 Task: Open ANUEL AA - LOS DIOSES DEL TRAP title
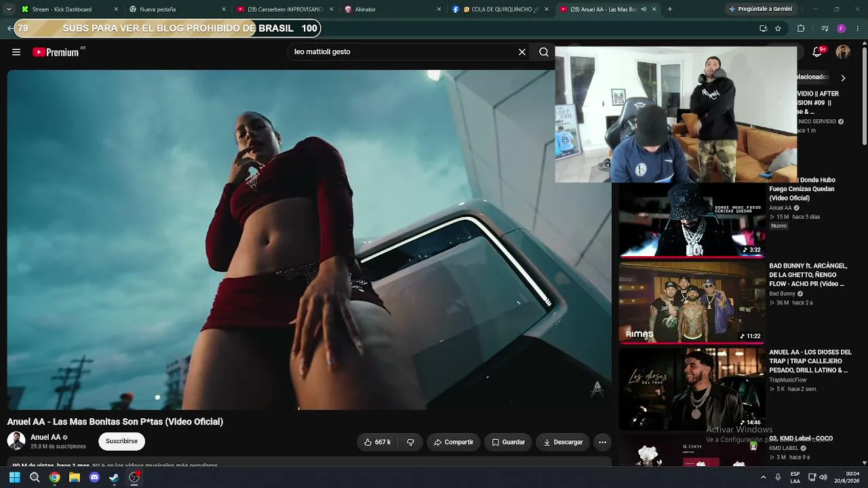point(810,361)
